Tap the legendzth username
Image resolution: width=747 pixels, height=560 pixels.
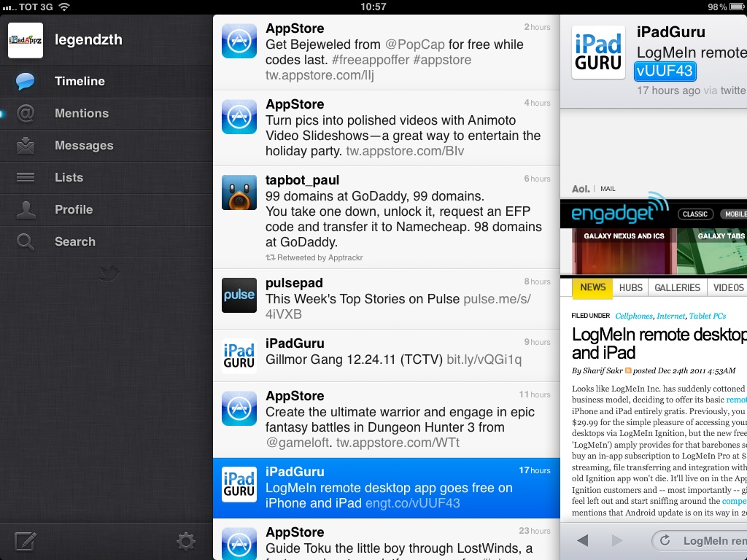tap(88, 40)
